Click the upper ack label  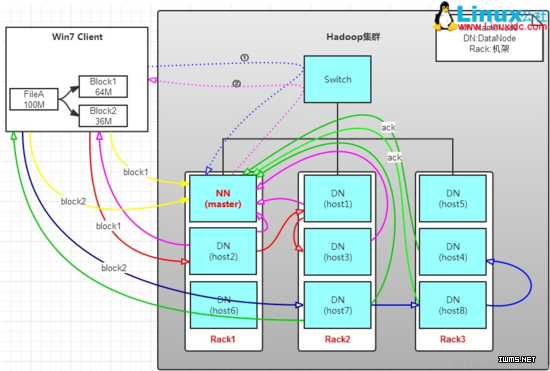(x=388, y=128)
